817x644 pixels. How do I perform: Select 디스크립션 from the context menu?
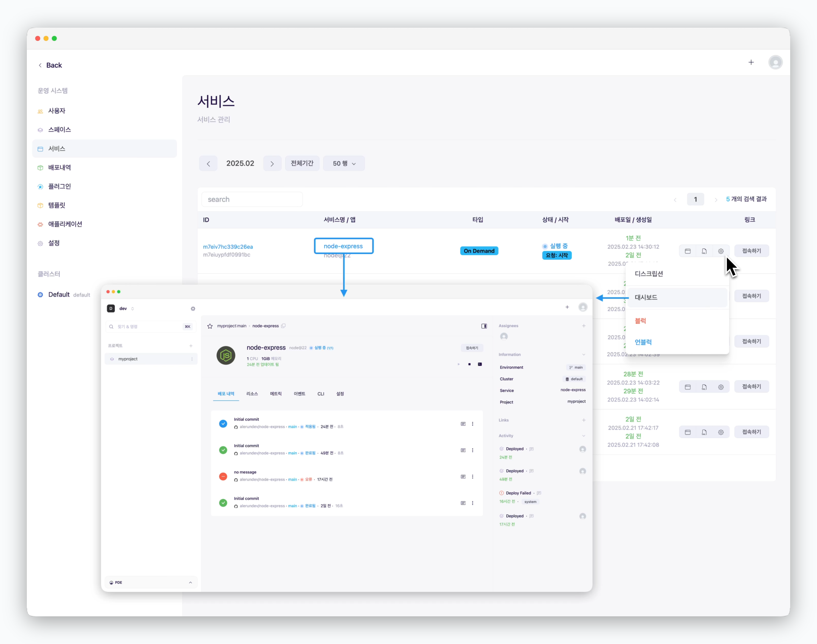[677, 274]
